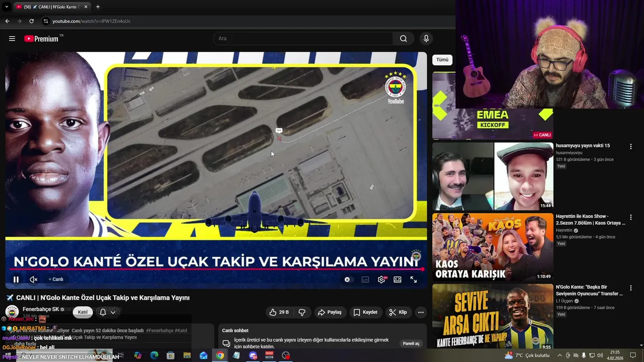Toggle subtitles in the video player
The image size is (644, 362).
click(365, 280)
